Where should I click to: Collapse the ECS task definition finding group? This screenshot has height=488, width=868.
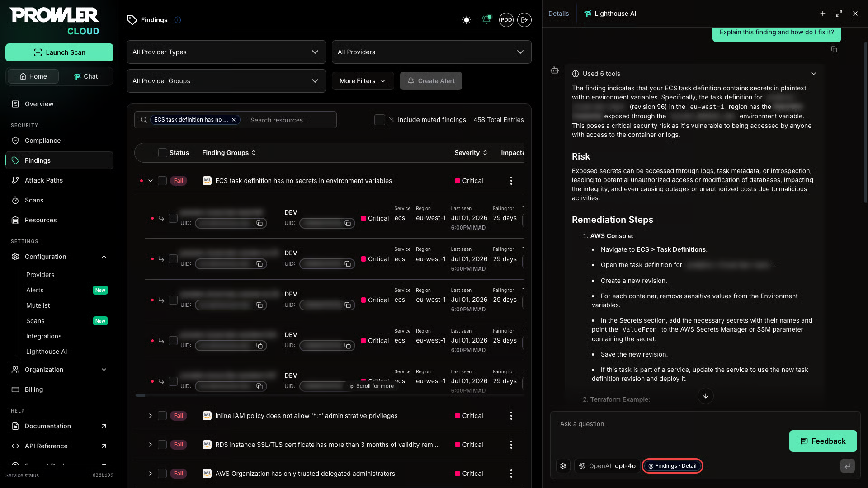pos(151,181)
